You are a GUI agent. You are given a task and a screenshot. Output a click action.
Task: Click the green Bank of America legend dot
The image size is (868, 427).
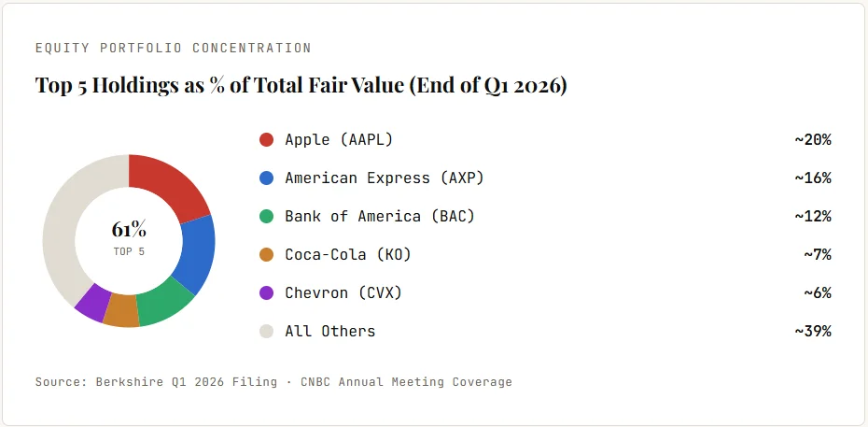pos(266,216)
